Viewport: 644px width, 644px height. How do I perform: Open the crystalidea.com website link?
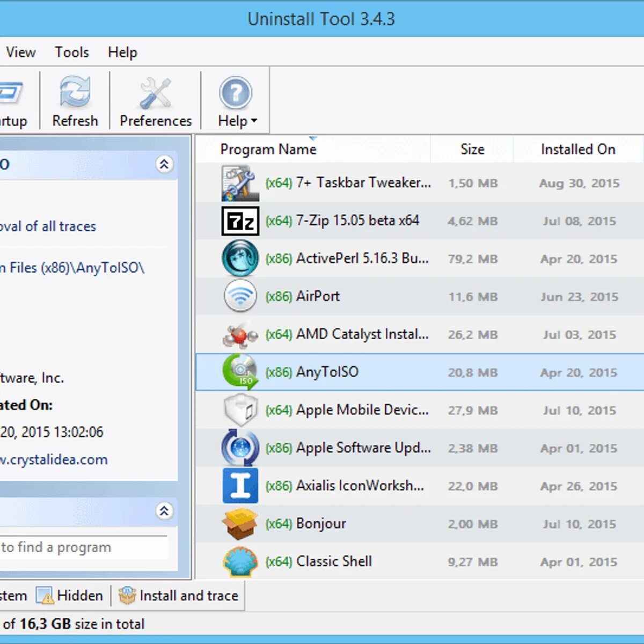54,460
